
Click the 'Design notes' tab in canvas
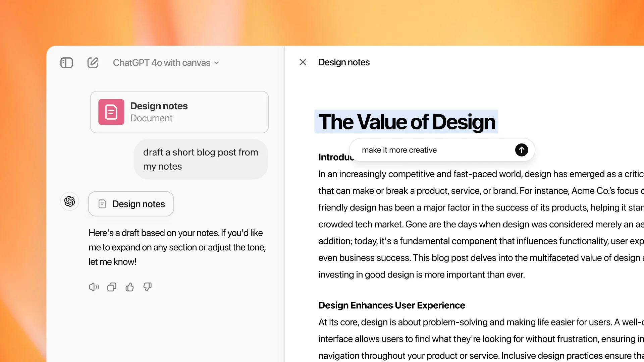point(344,62)
